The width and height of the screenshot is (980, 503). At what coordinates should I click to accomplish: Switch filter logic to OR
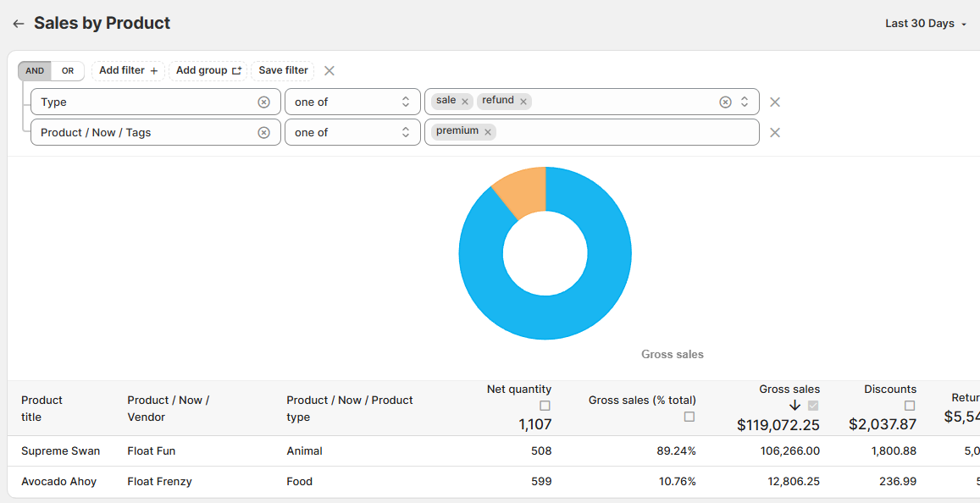coord(68,71)
